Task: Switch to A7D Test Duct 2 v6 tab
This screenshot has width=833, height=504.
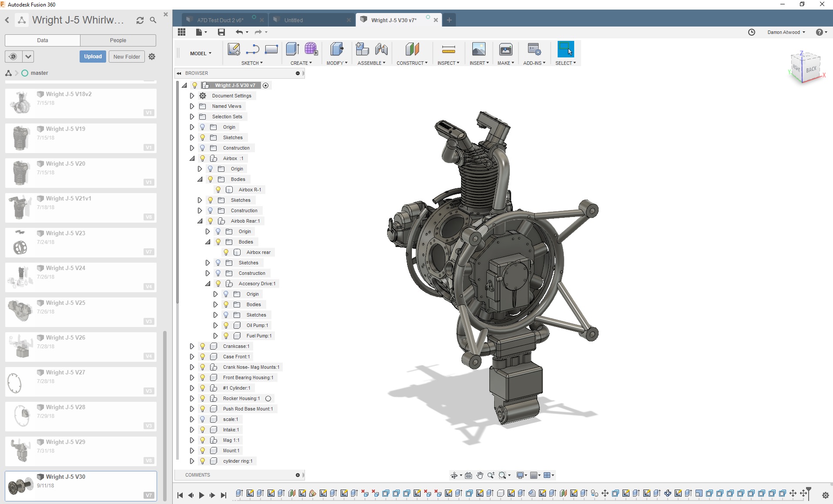Action: click(x=220, y=20)
